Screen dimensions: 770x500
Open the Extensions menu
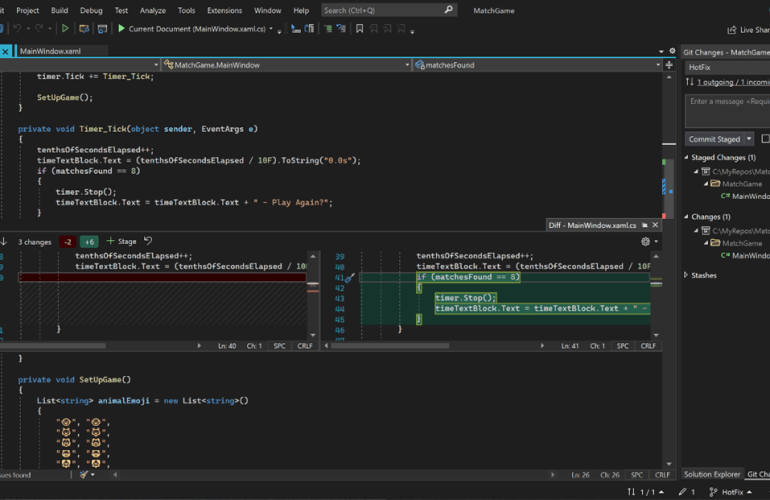[224, 10]
